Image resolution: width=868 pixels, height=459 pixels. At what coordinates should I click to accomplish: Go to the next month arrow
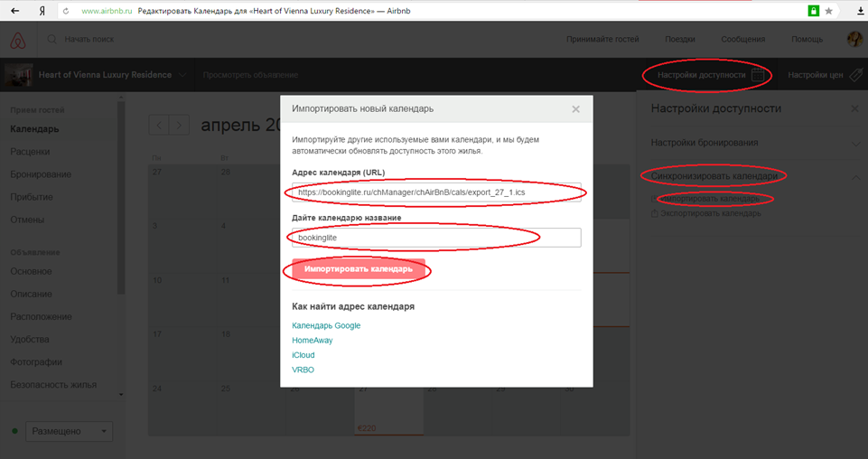[x=179, y=125]
